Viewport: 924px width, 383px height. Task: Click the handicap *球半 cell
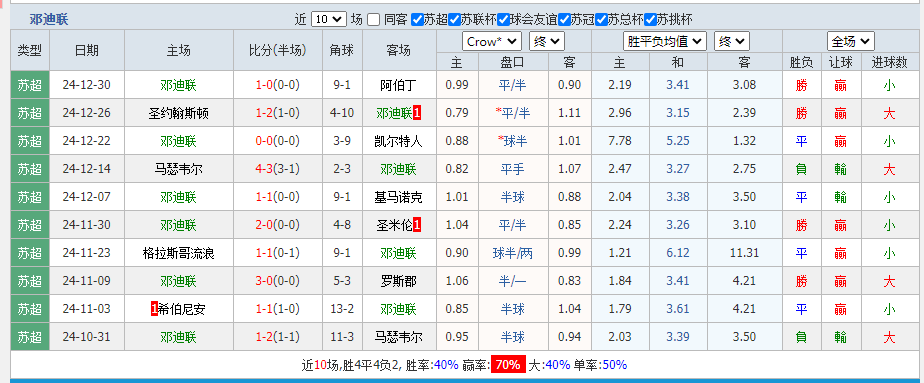513,141
